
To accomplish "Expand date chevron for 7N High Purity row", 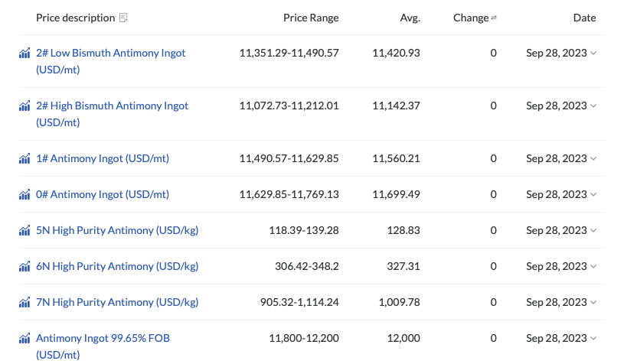I will tap(593, 303).
